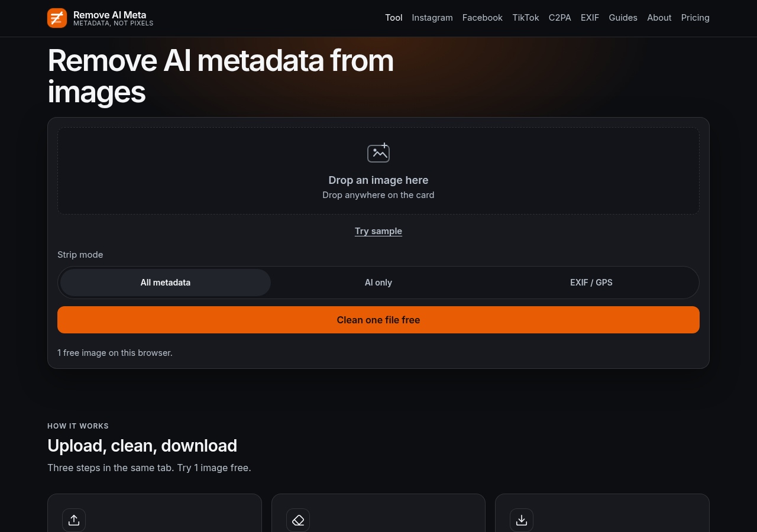Click 'Drop anywhere on the card' text

click(x=378, y=195)
